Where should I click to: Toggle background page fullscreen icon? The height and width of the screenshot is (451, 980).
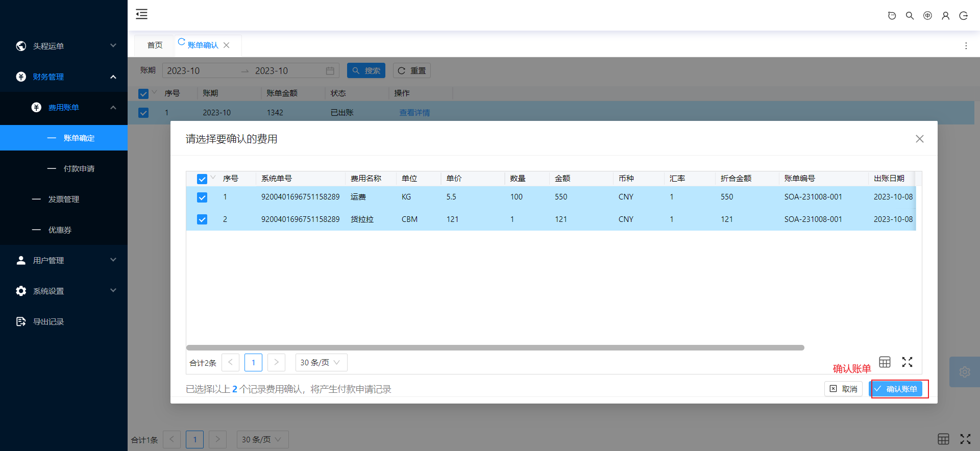[x=965, y=439]
